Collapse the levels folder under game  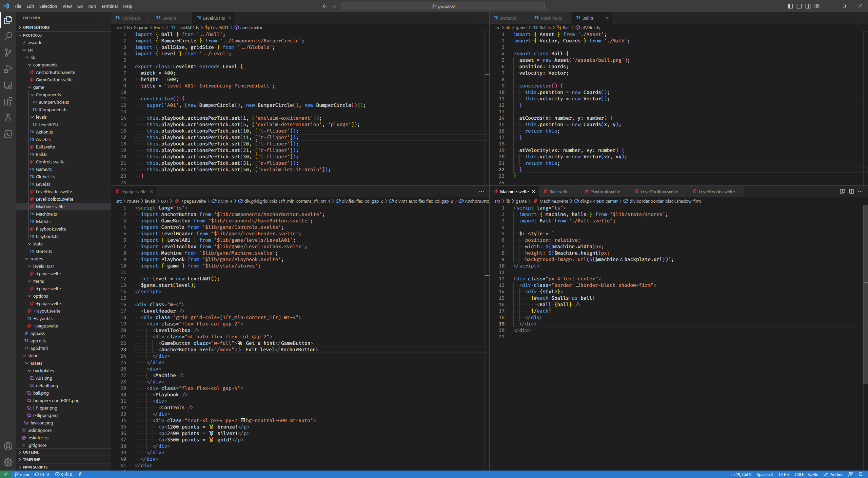(x=64, y=117)
